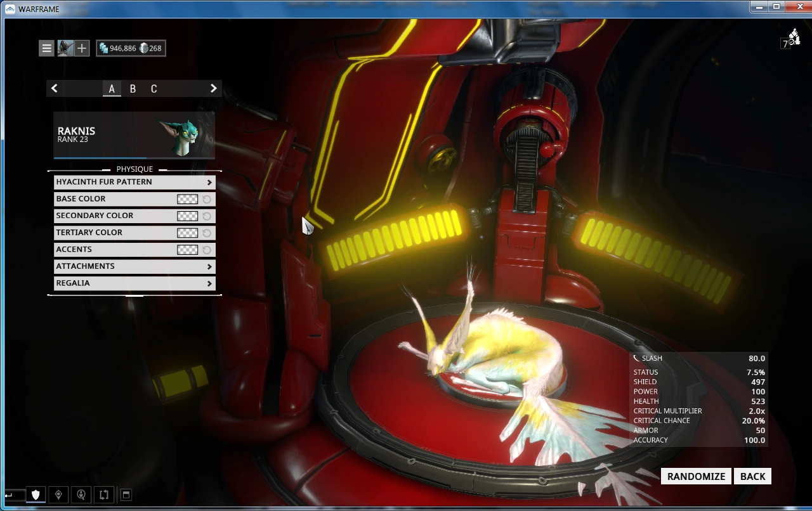The height and width of the screenshot is (511, 812).
Task: Minimize the Warframe window
Action: coord(759,6)
